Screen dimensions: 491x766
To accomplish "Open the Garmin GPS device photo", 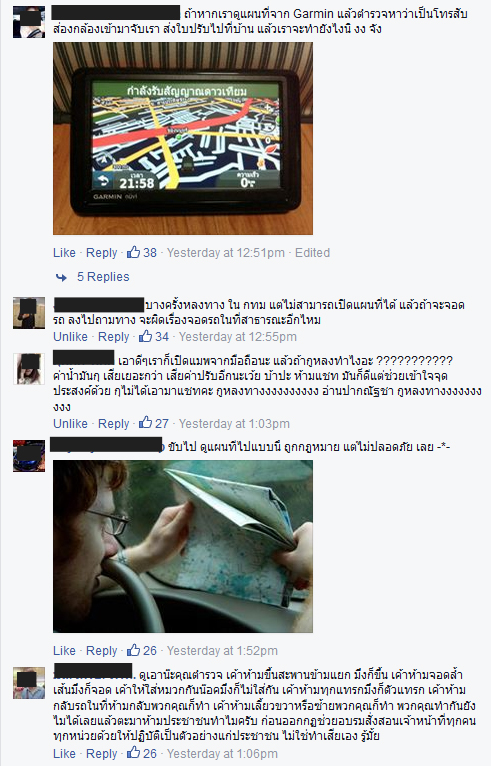I will (x=183, y=138).
